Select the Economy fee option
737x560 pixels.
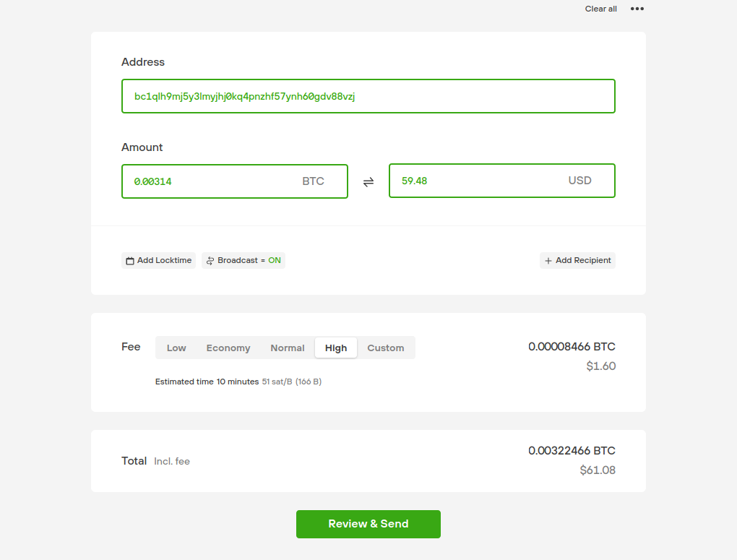[228, 348]
